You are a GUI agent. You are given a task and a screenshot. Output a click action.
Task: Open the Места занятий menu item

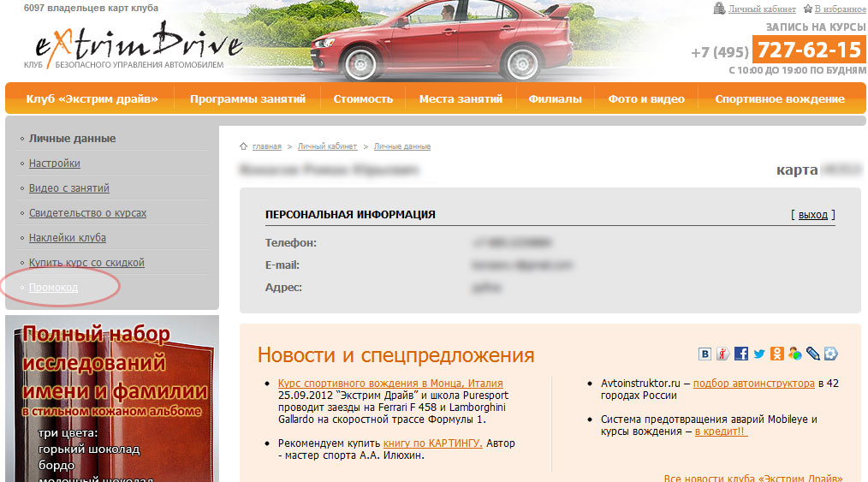coord(461,99)
